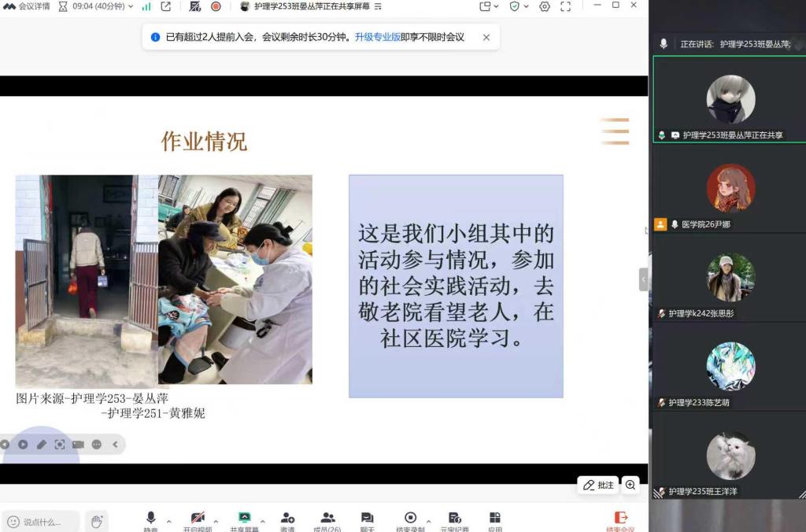Screen dimensions: 806x532
Task: Open the members list (26)
Action: pyautogui.click(x=327, y=519)
